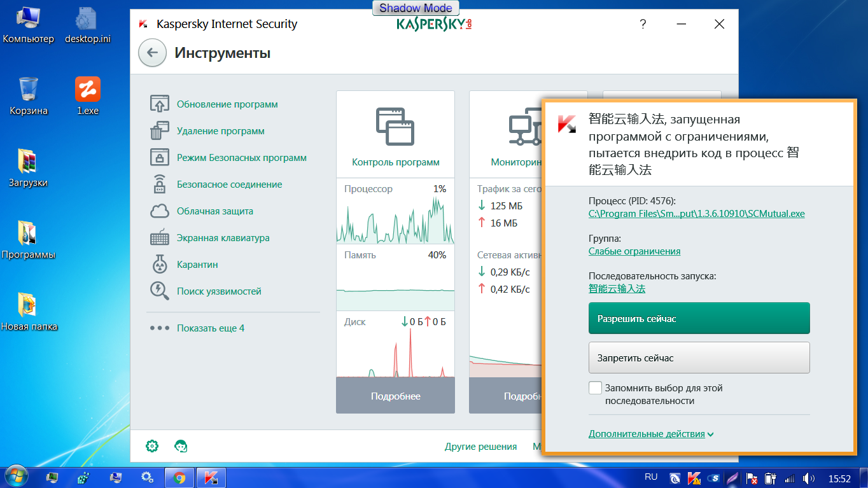
Task: Open the Поиск уязвимостей magnifier icon
Action: point(159,291)
